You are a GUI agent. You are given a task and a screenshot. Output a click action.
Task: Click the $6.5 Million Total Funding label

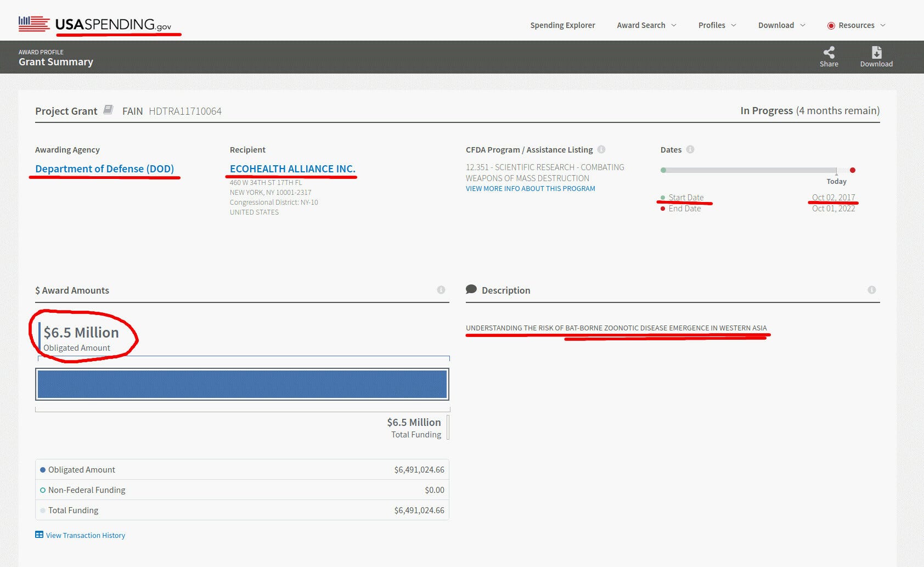[x=414, y=428]
